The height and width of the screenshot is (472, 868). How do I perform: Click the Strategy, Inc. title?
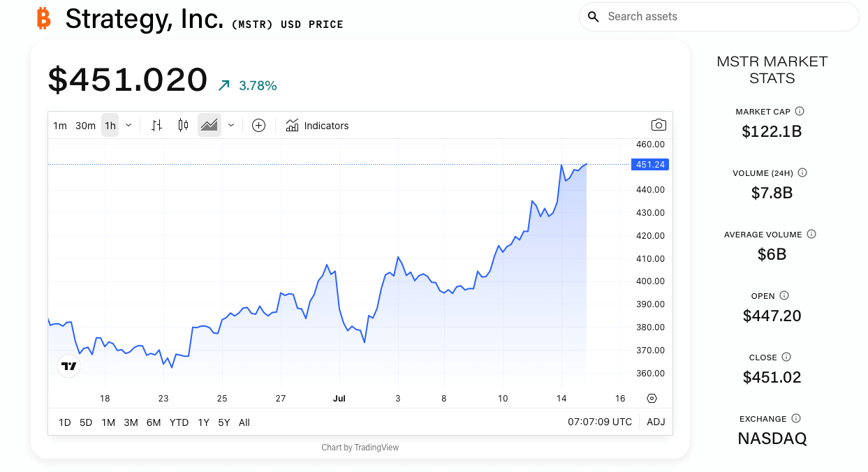coord(145,19)
